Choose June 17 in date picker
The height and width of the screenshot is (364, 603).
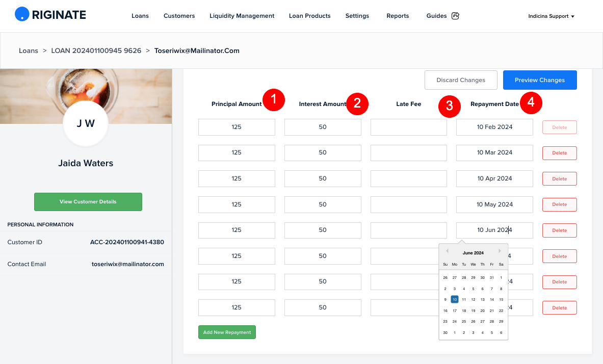pos(455,310)
